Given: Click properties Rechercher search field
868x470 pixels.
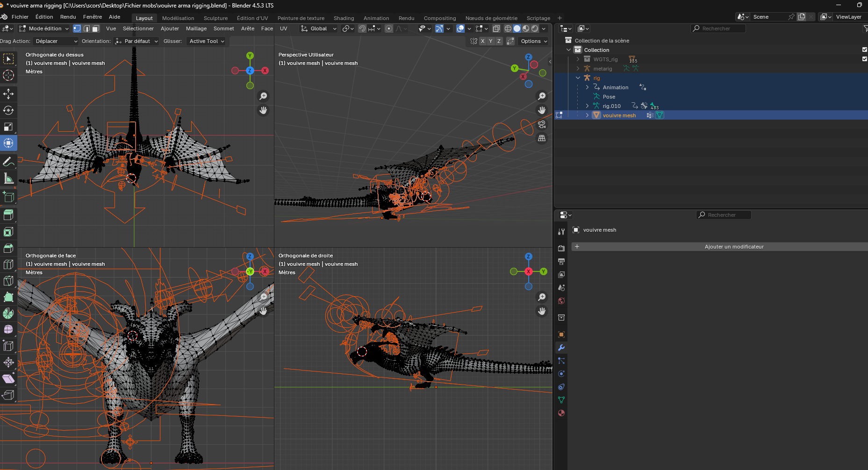Looking at the screenshot, I should (x=724, y=215).
